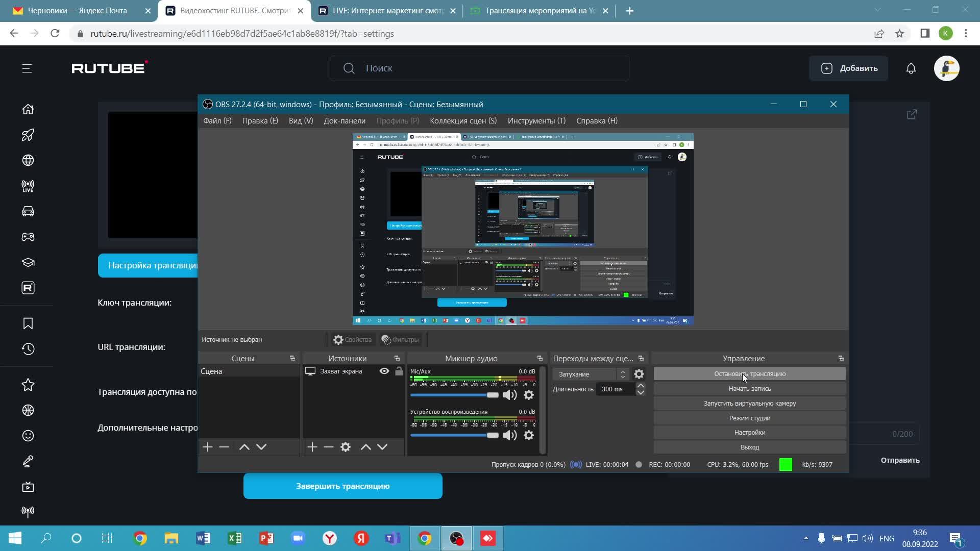Open the Файл (F) menu
This screenshot has width=980, height=551.
point(217,121)
